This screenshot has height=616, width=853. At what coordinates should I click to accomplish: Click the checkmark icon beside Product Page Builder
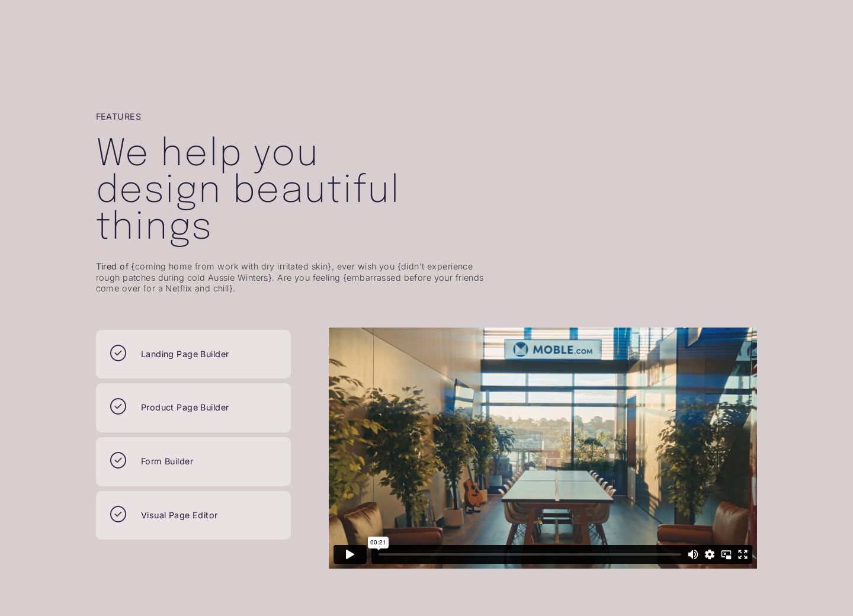pyautogui.click(x=118, y=407)
